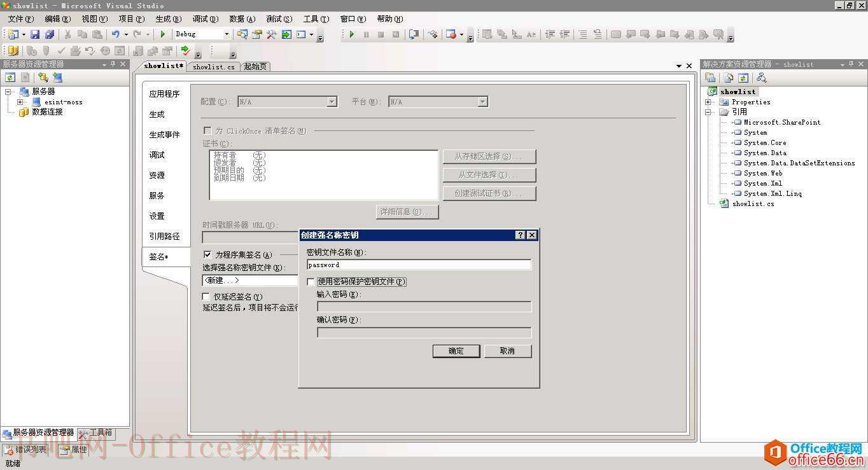Enable password protection for key file checkbox
Image resolution: width=868 pixels, height=470 pixels.
pos(311,282)
